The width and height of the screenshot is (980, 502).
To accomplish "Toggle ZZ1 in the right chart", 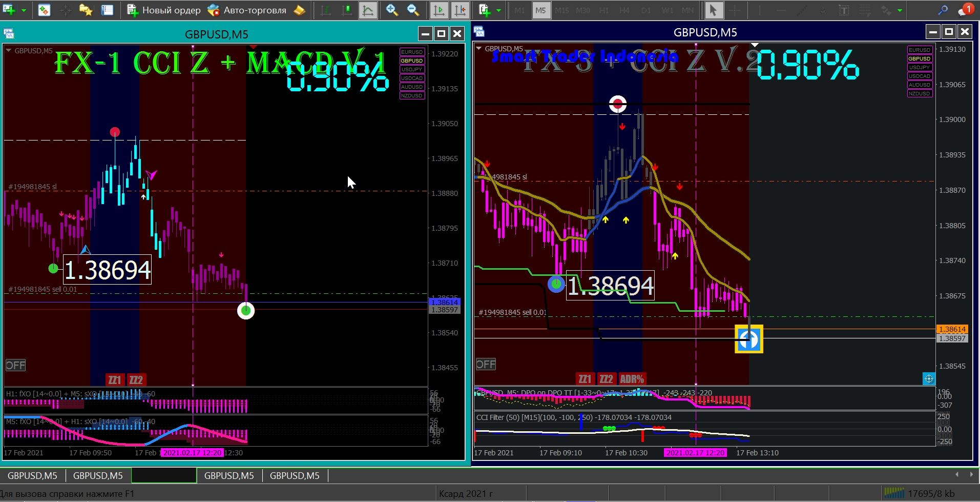I will [x=585, y=378].
